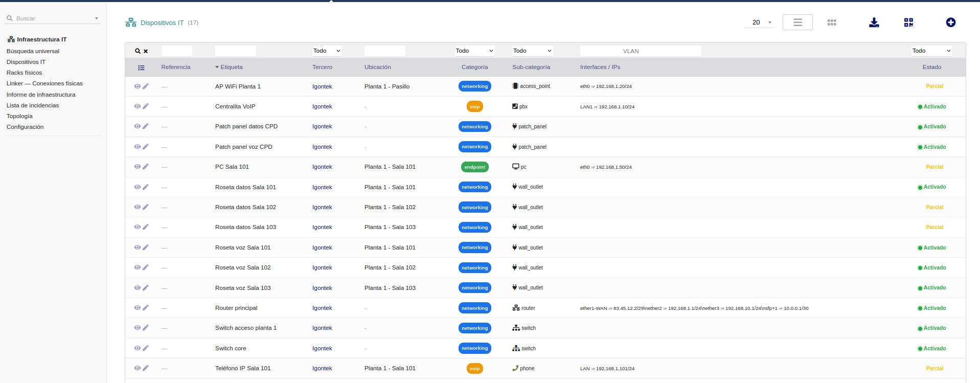
Task: Open the column selector list icon
Action: [x=141, y=67]
